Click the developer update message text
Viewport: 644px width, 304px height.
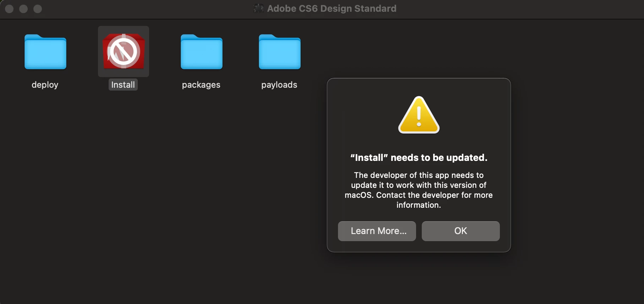[x=419, y=190]
